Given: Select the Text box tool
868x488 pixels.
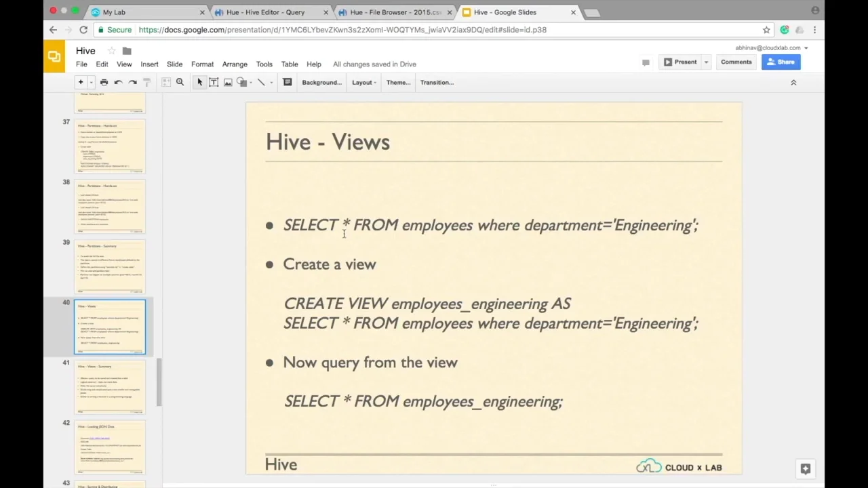Looking at the screenshot, I should (x=214, y=83).
